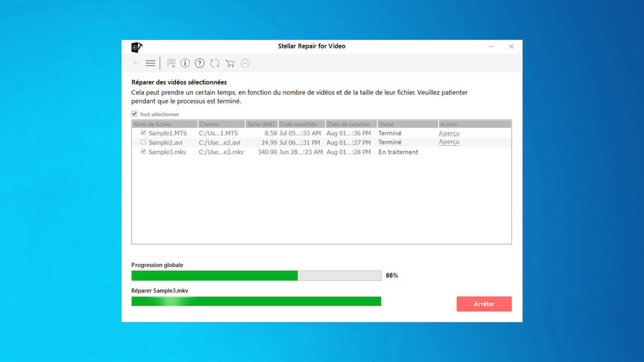This screenshot has width=644, height=362.
Task: Show the About information icon
Action: [186, 63]
